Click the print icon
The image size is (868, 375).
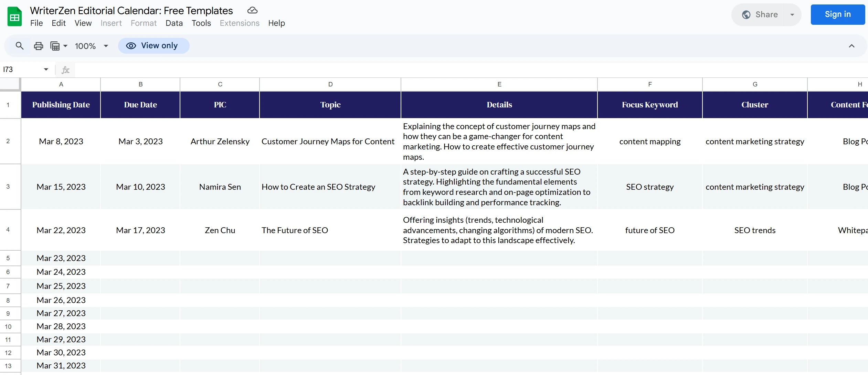tap(39, 46)
